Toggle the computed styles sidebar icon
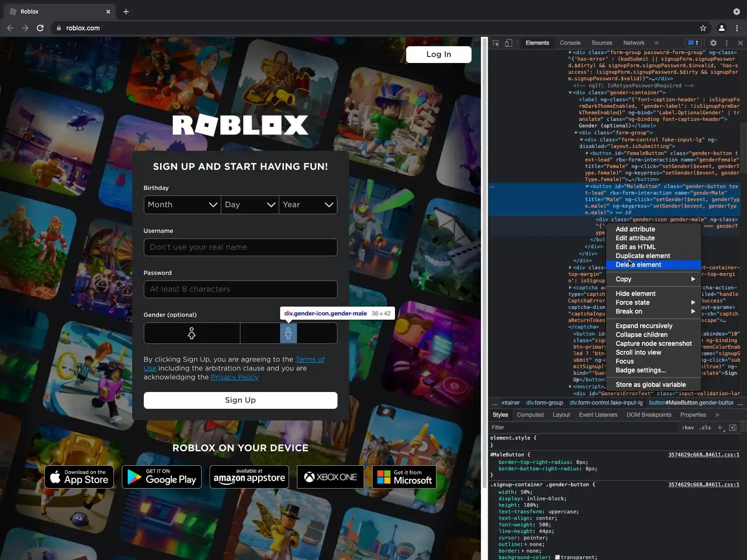Screen dimensions: 747x560 [x=733, y=427]
